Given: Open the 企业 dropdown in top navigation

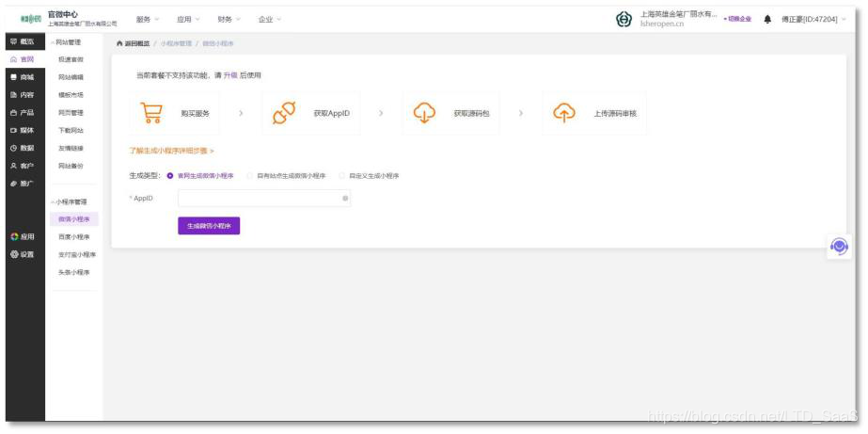Looking at the screenshot, I should pyautogui.click(x=270, y=20).
